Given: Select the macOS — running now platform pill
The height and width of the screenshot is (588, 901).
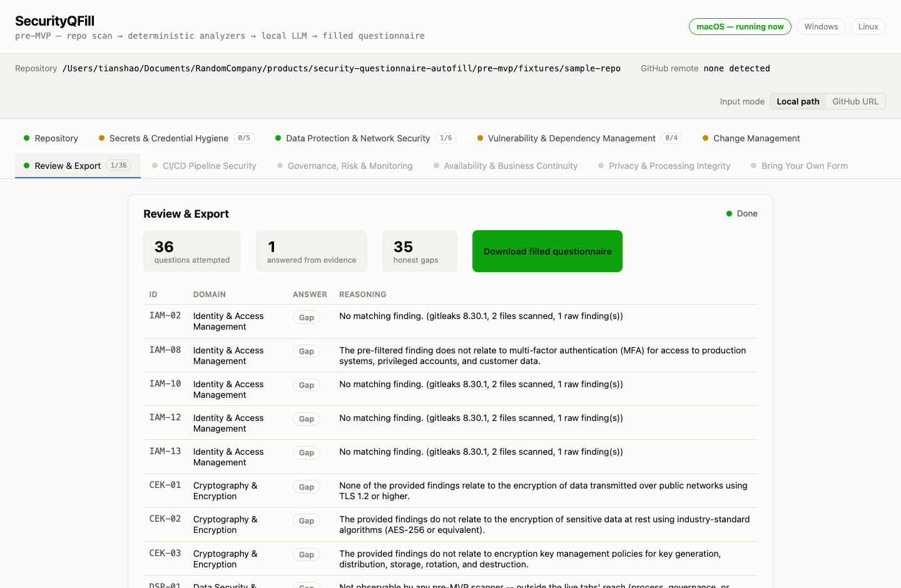Looking at the screenshot, I should coord(740,26).
